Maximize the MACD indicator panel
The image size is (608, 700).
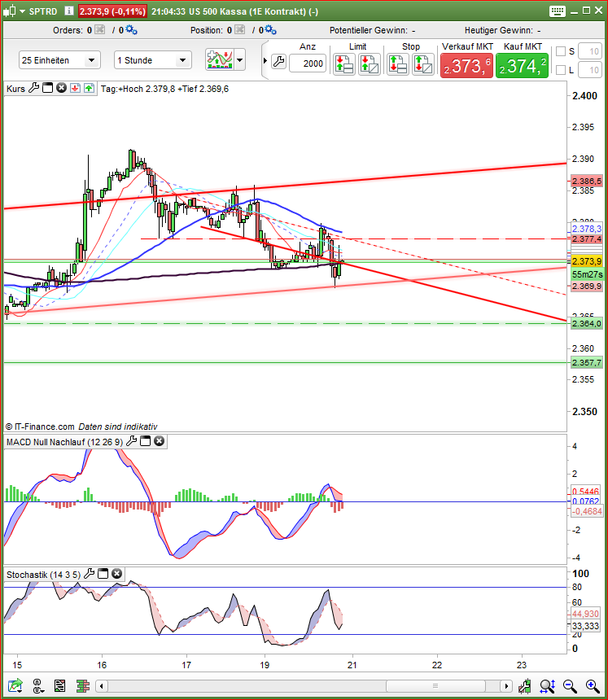pos(145,441)
